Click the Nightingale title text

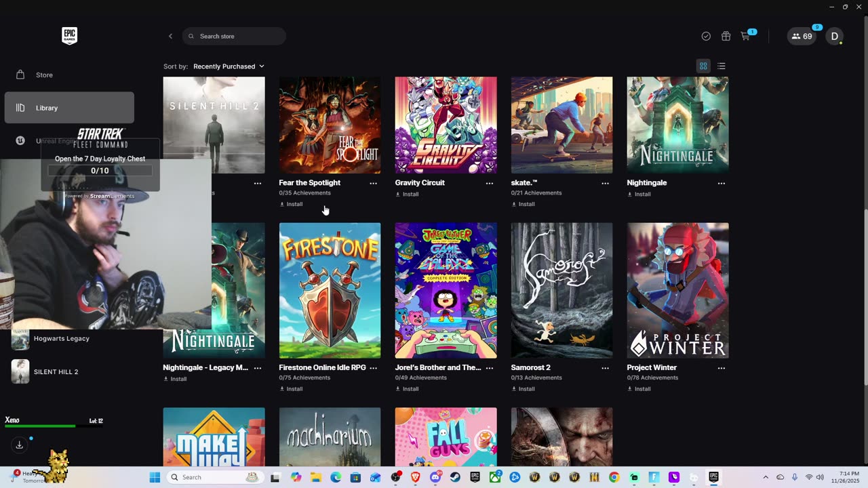pos(647,182)
